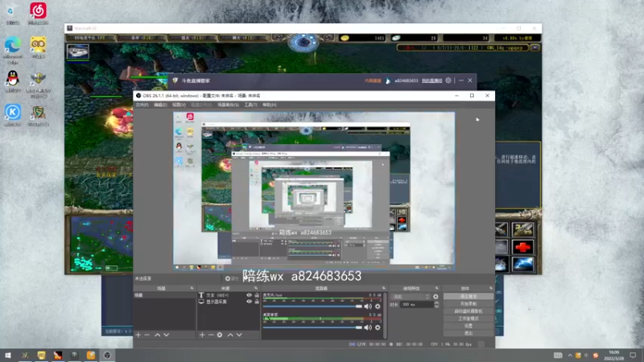The height and width of the screenshot is (362, 644).
Task: Open the File menu in OBS
Action: pyautogui.click(x=142, y=105)
